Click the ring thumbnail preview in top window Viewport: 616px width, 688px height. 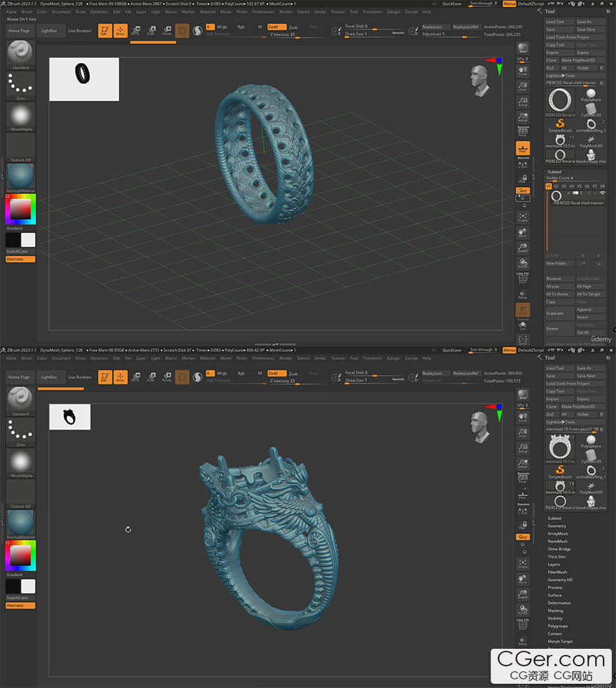tap(84, 79)
